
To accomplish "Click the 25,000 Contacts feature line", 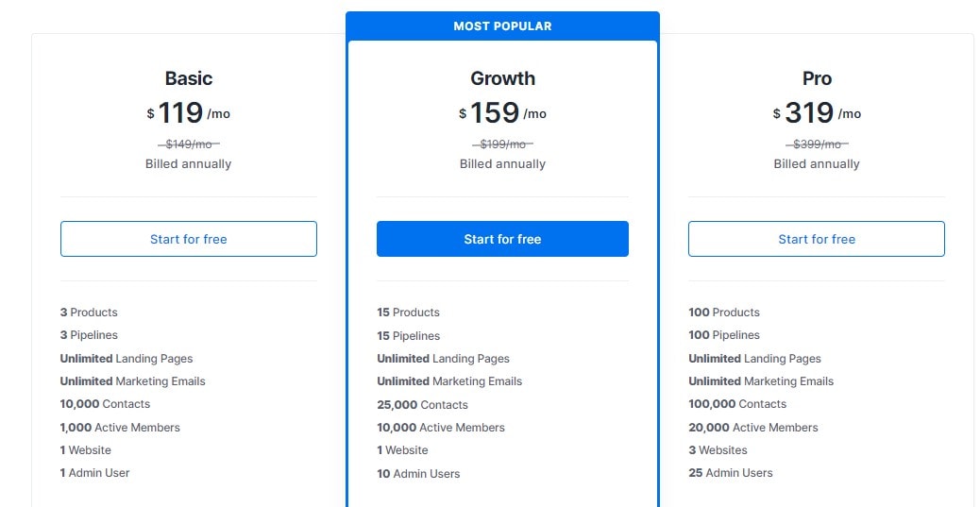I will pos(422,405).
